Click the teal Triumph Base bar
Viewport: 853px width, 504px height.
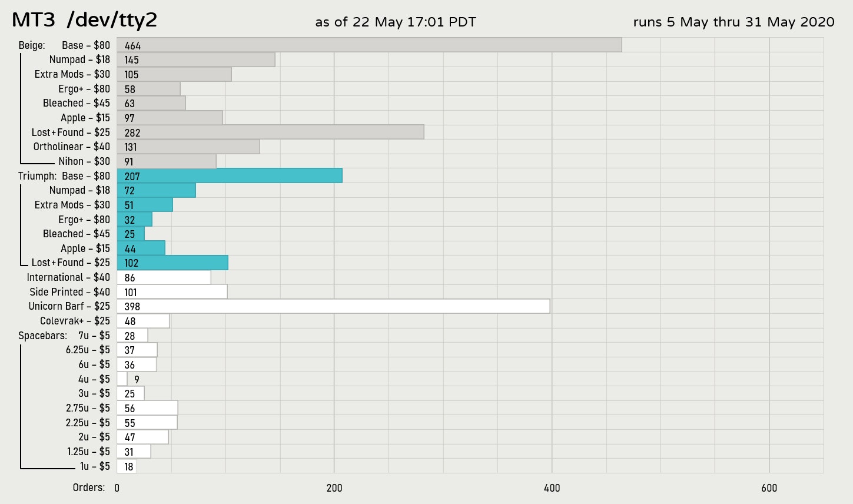tap(230, 176)
